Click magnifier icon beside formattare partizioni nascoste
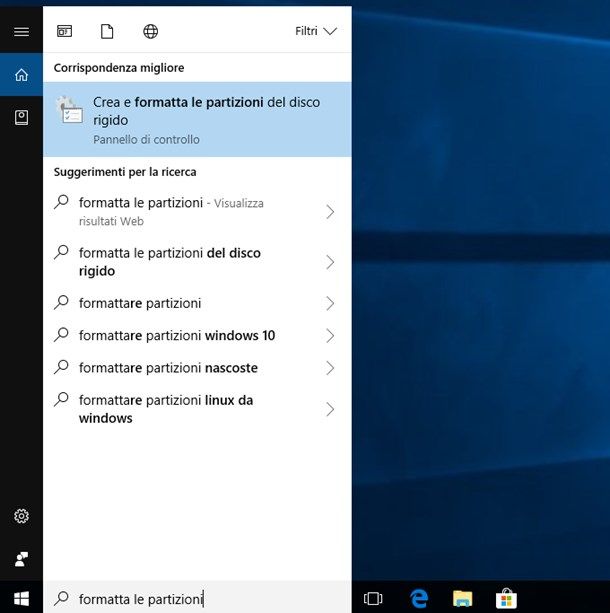This screenshot has width=610, height=613. (x=61, y=367)
